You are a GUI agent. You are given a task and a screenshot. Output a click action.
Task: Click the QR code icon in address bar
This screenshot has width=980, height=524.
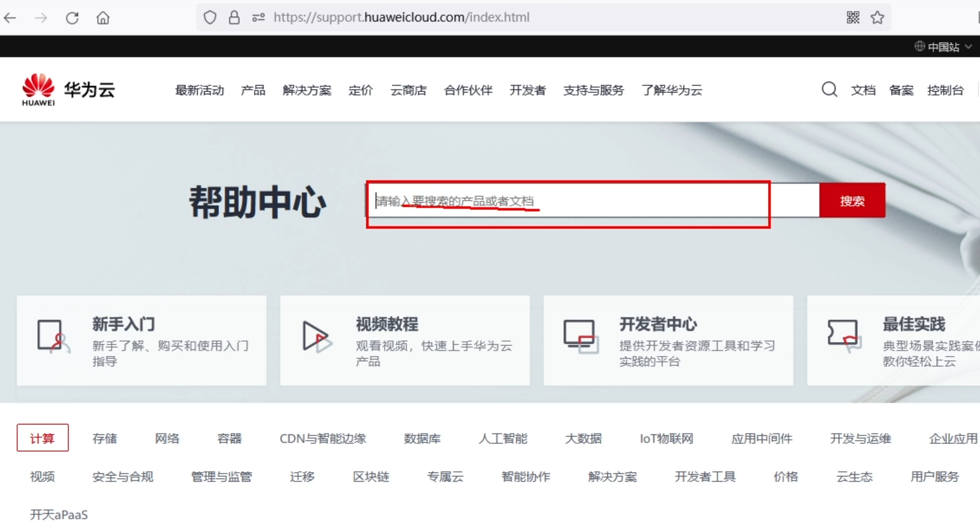tap(853, 17)
